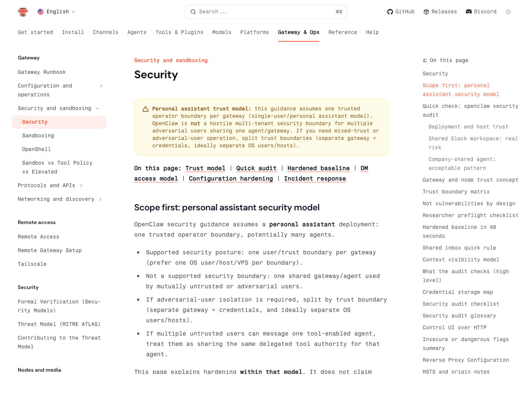This screenshot has width=532, height=406.
Task: Click the US flag language icon
Action: [41, 11]
